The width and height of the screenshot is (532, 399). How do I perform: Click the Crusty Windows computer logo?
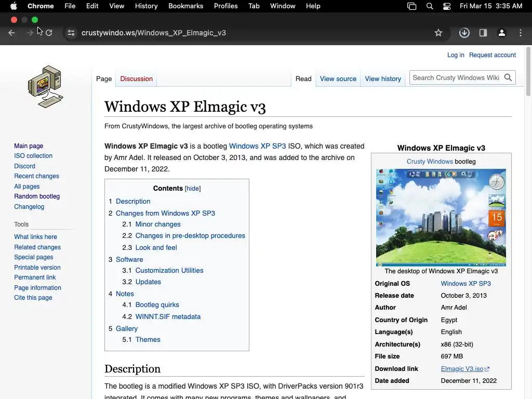(x=46, y=87)
